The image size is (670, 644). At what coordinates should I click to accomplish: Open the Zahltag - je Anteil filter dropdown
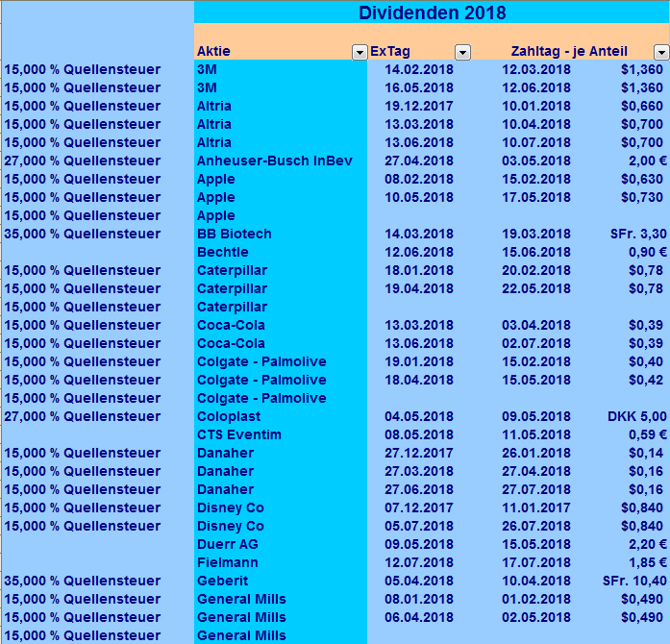(661, 52)
